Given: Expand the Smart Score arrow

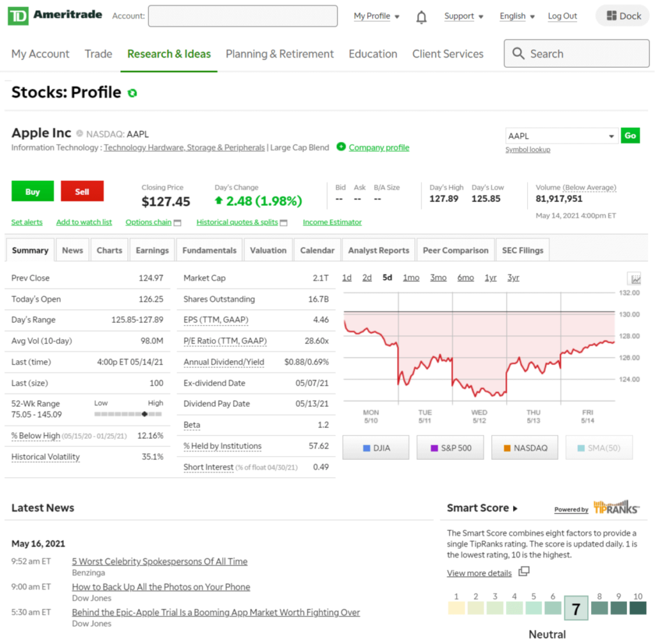Looking at the screenshot, I should pos(515,508).
